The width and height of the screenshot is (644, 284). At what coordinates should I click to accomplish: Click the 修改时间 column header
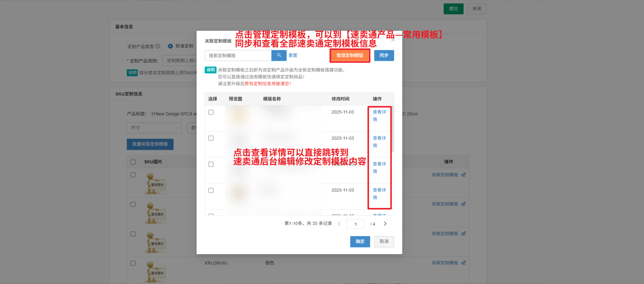click(340, 99)
